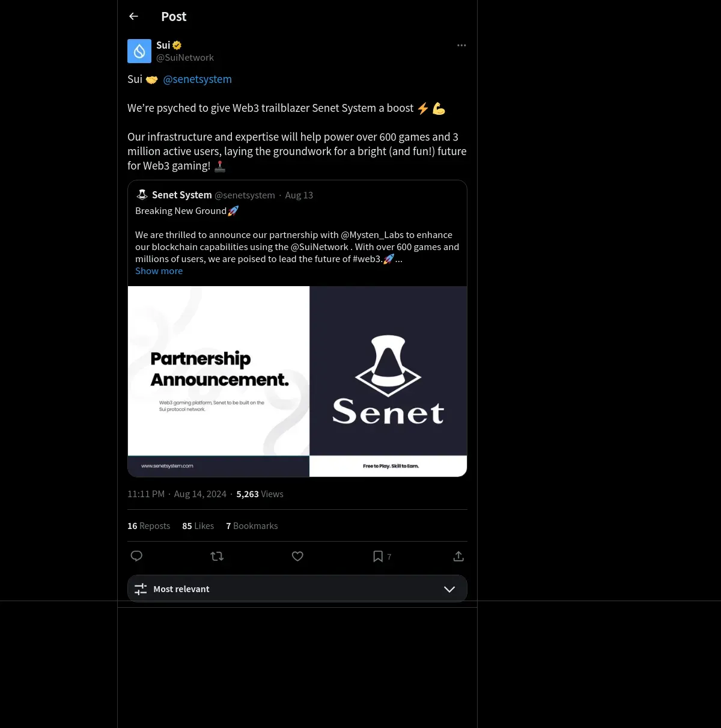
Task: View the 16 Reposts list
Action: point(148,526)
